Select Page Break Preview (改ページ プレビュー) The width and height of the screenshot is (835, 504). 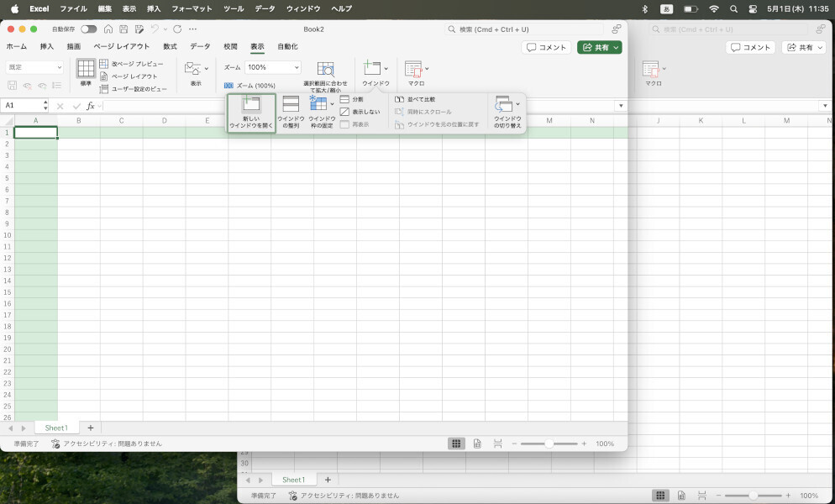[132, 64]
